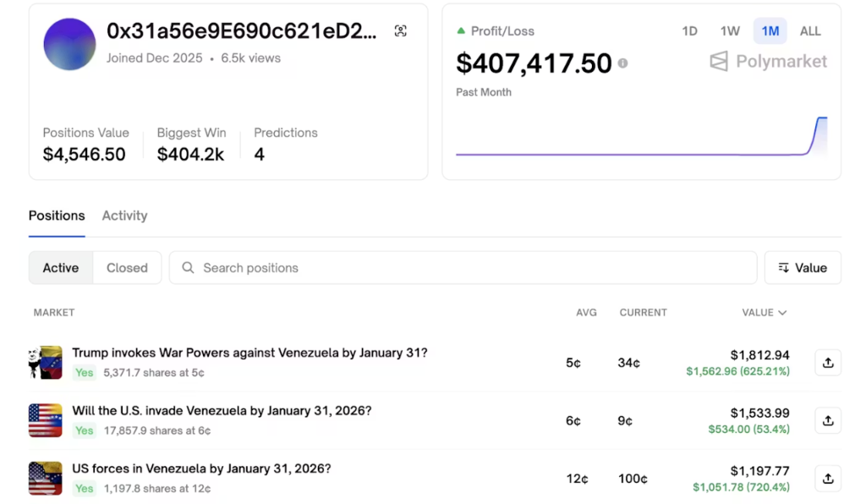
Task: Select the 1W timeframe
Action: pos(729,30)
